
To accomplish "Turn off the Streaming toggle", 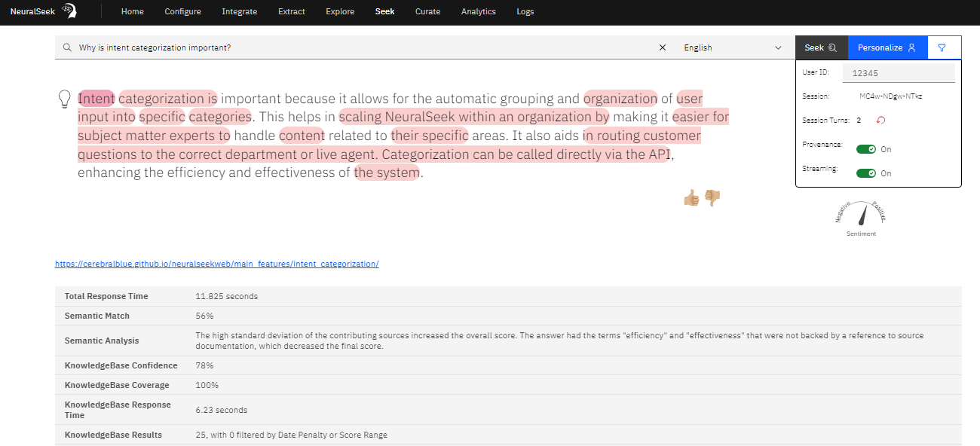I will coord(865,173).
